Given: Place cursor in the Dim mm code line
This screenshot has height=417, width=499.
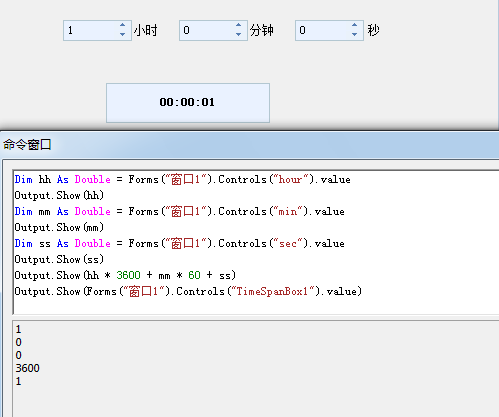Looking at the screenshot, I should point(179,211).
